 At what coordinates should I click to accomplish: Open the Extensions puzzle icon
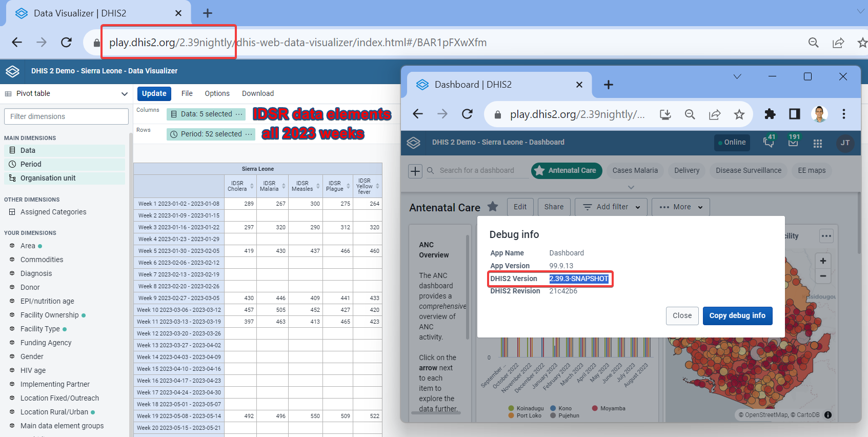tap(770, 114)
